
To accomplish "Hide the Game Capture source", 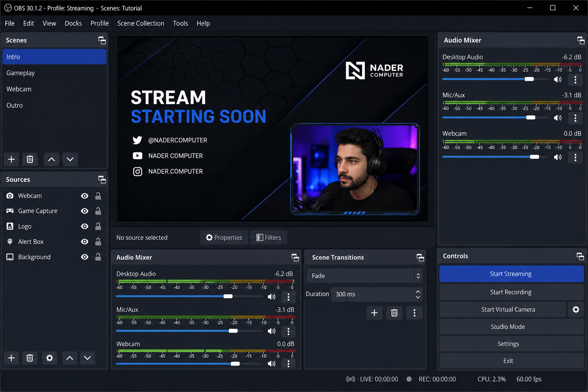I will click(85, 211).
